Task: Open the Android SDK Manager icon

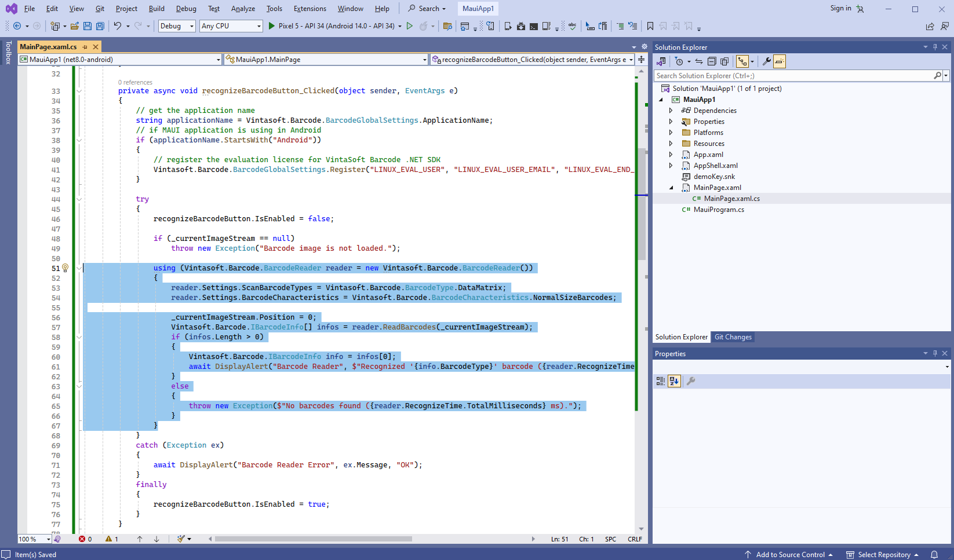Action: tap(521, 26)
